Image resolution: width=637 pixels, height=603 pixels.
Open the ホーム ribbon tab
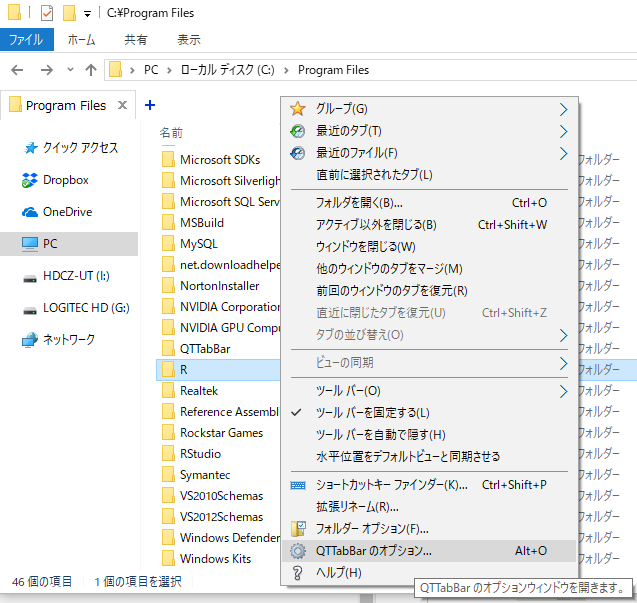(x=81, y=40)
